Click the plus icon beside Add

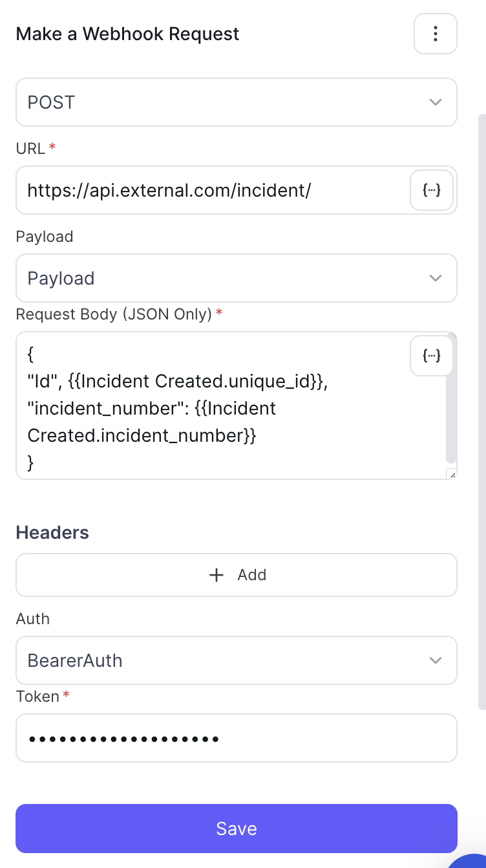point(217,575)
